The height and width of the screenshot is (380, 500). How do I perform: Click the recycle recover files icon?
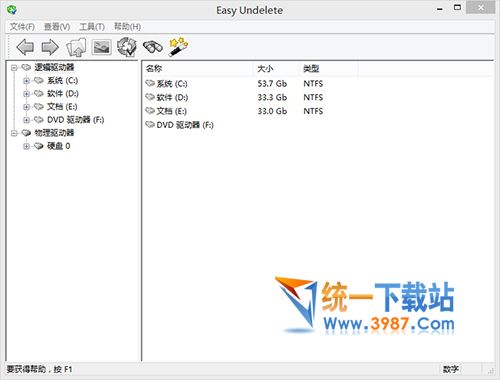click(127, 47)
